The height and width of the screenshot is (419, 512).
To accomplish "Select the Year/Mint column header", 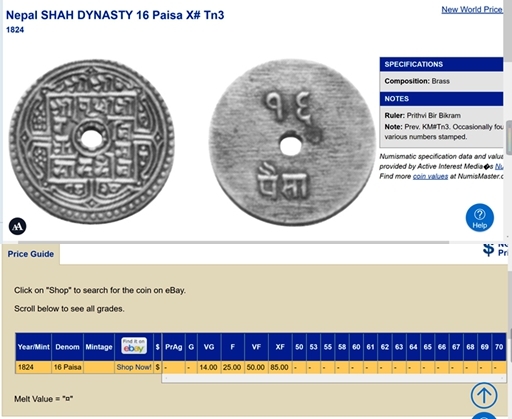I will (33, 347).
